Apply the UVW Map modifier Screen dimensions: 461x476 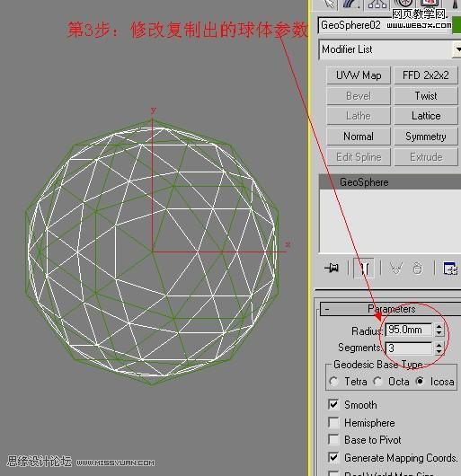359,75
